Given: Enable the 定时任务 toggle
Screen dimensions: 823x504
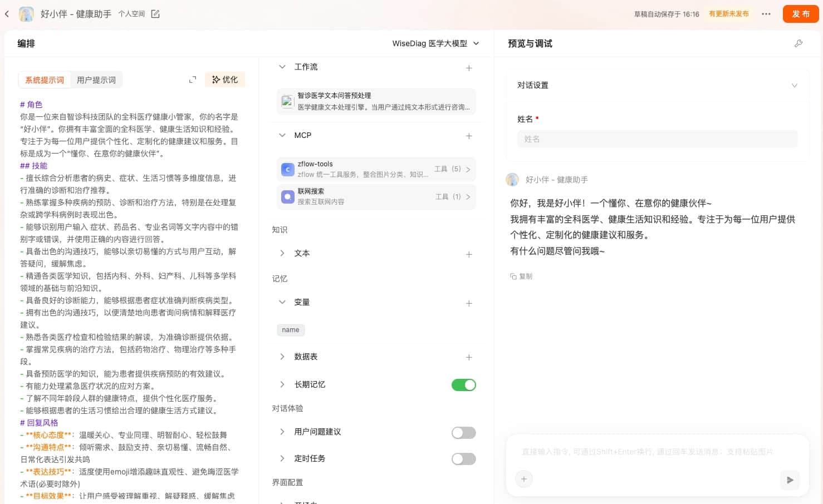Looking at the screenshot, I should (464, 459).
